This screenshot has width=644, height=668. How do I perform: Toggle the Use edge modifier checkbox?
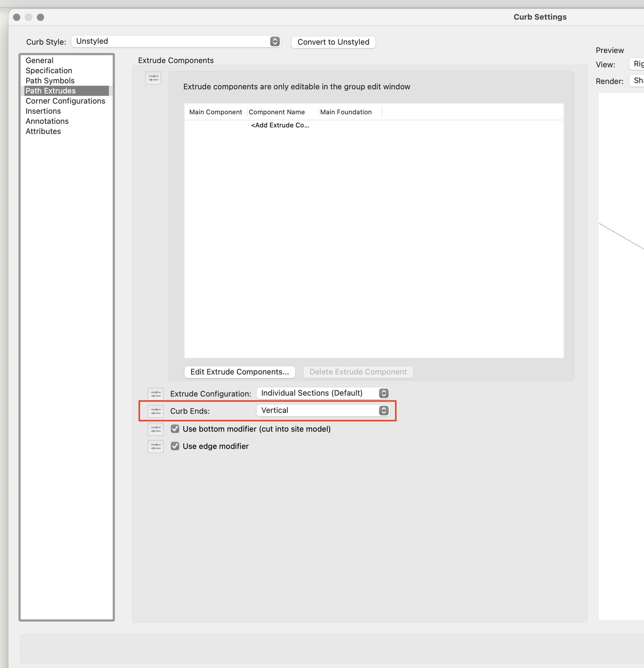tap(175, 446)
